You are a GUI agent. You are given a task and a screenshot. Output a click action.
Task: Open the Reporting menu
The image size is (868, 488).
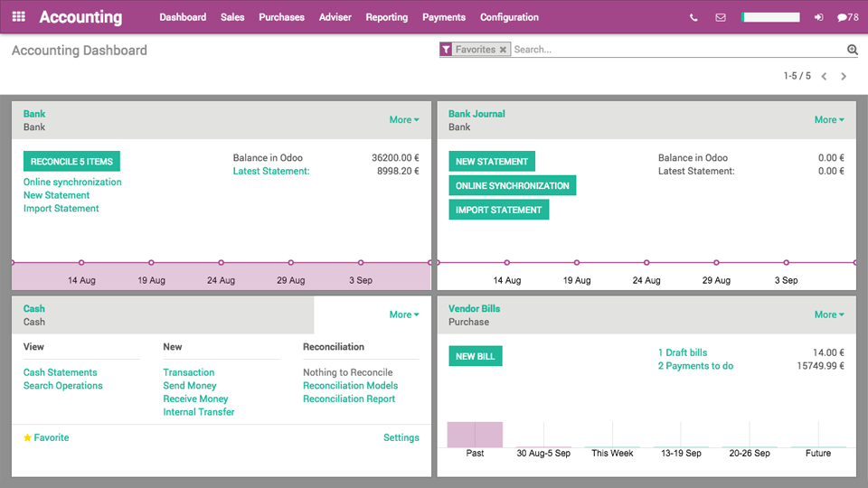(x=386, y=17)
